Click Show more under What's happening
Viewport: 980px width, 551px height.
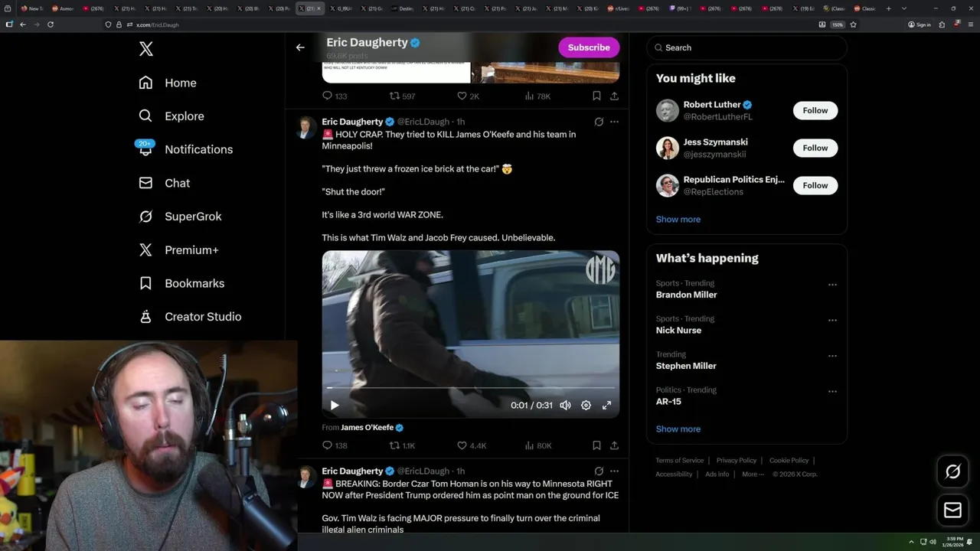678,429
